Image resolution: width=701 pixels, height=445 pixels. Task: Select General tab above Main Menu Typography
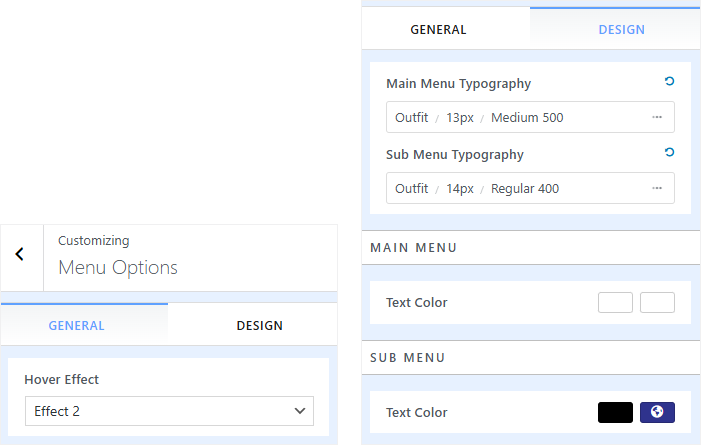coord(438,29)
